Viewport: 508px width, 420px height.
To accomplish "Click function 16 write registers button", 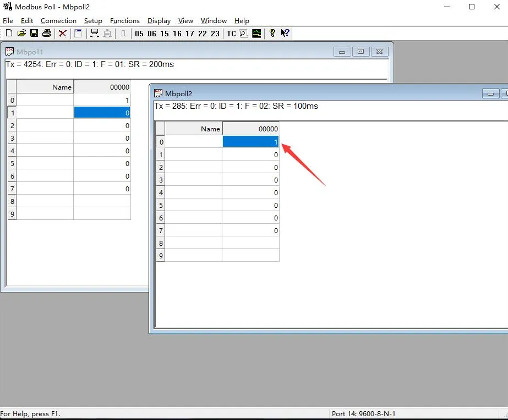I will [x=177, y=34].
